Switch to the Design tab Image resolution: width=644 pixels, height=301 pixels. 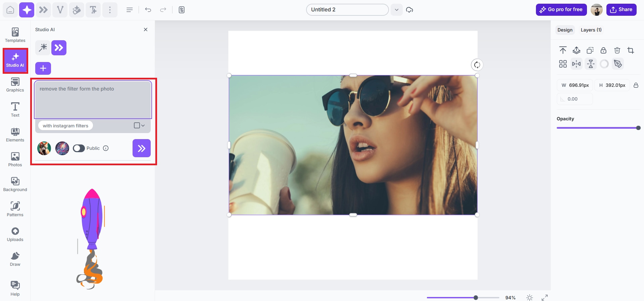point(565,30)
